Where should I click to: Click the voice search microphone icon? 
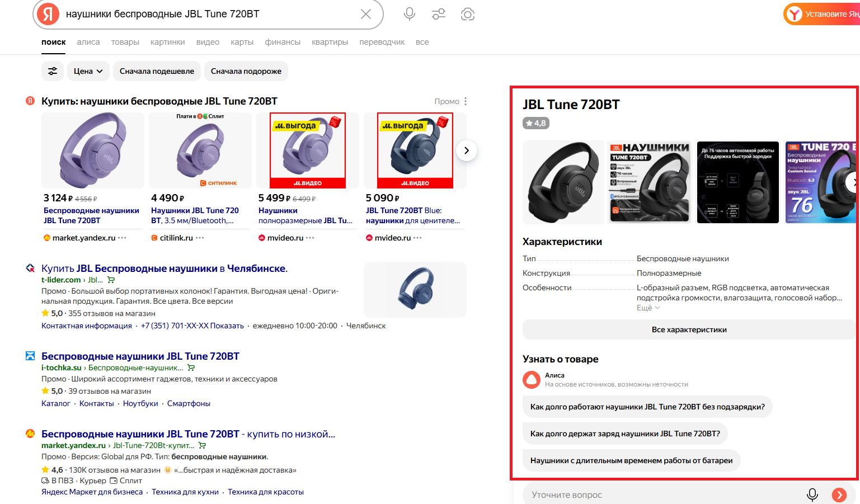tap(410, 14)
